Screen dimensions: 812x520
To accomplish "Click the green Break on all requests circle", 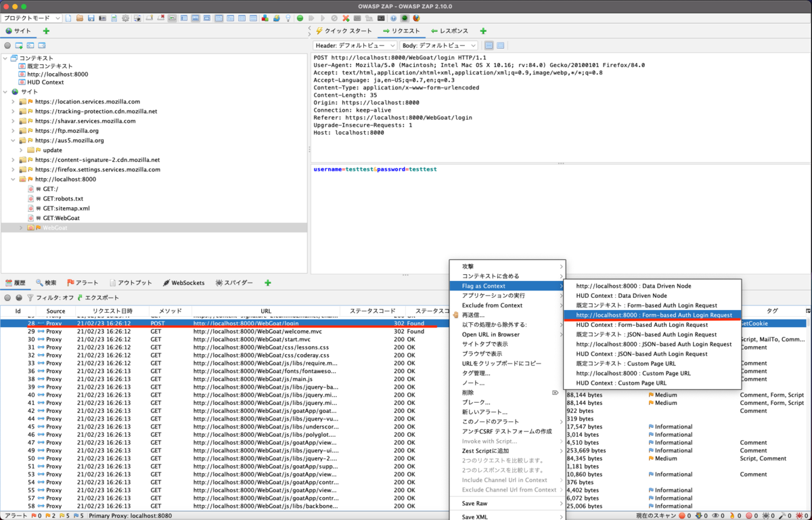I will pos(301,18).
